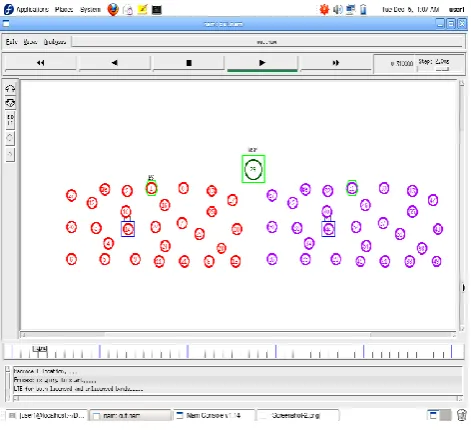Play the animation backward
Viewport: 471px width, 430px height.
pyautogui.click(x=115, y=63)
